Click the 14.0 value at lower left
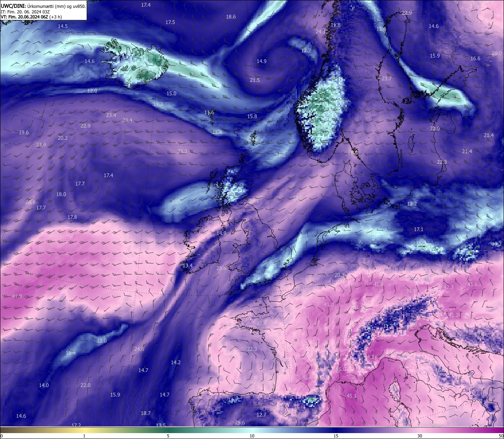Viewport: 504px width, 439px height. point(44,385)
